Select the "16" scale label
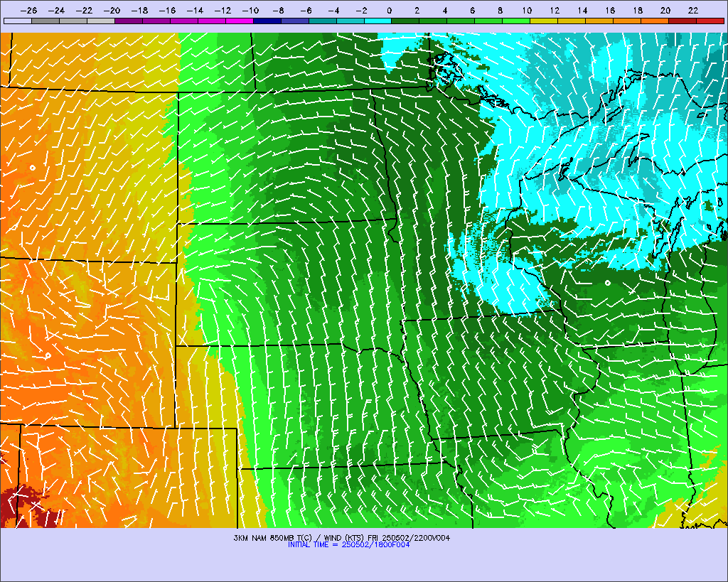This screenshot has height=582, width=728. coord(610,10)
